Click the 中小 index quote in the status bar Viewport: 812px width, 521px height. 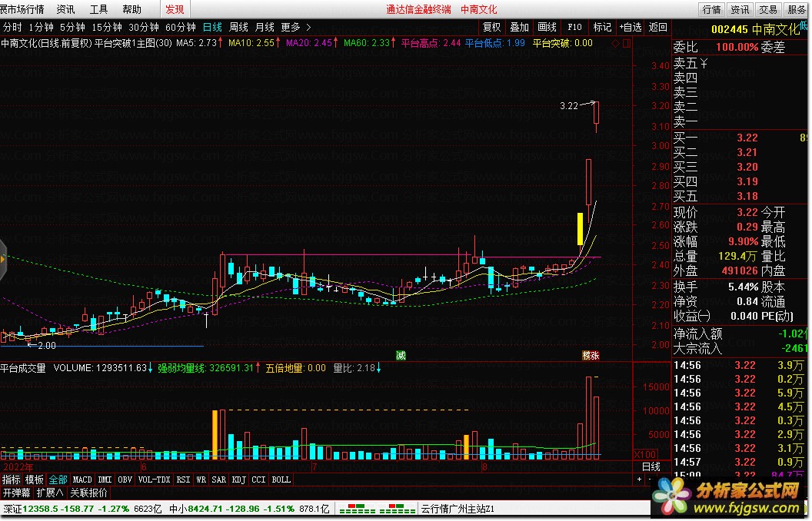[x=248, y=509]
